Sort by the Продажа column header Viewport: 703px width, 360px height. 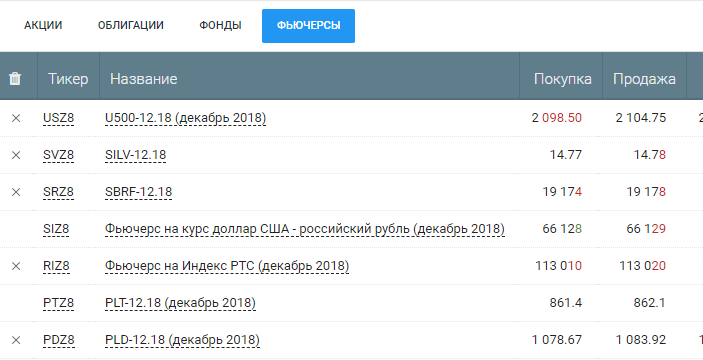[x=644, y=79]
